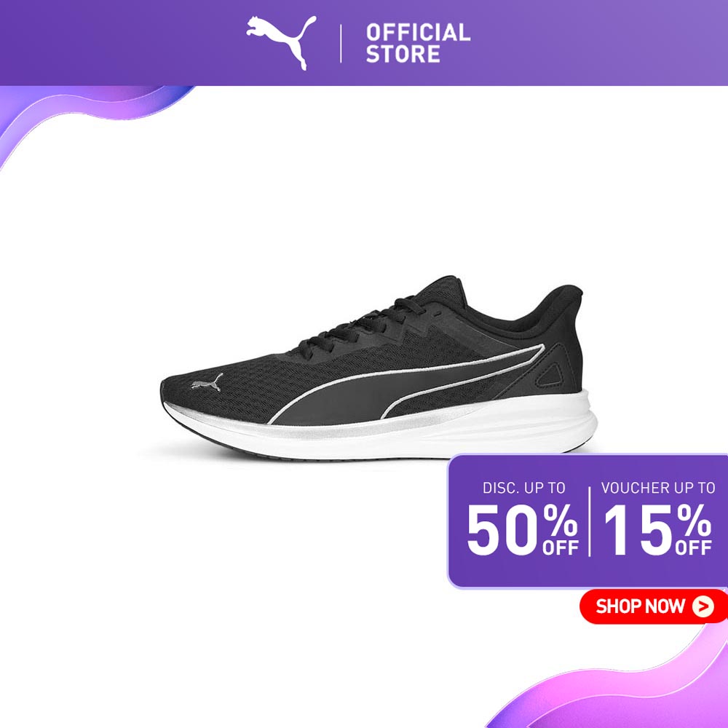
Task: Open the black Puma running shoe image
Action: click(x=379, y=368)
